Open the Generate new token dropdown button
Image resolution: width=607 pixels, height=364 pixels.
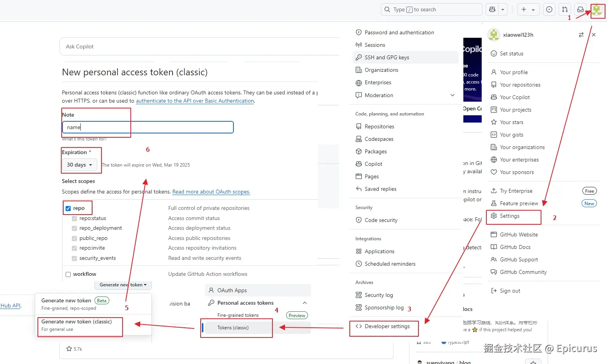[x=123, y=285]
